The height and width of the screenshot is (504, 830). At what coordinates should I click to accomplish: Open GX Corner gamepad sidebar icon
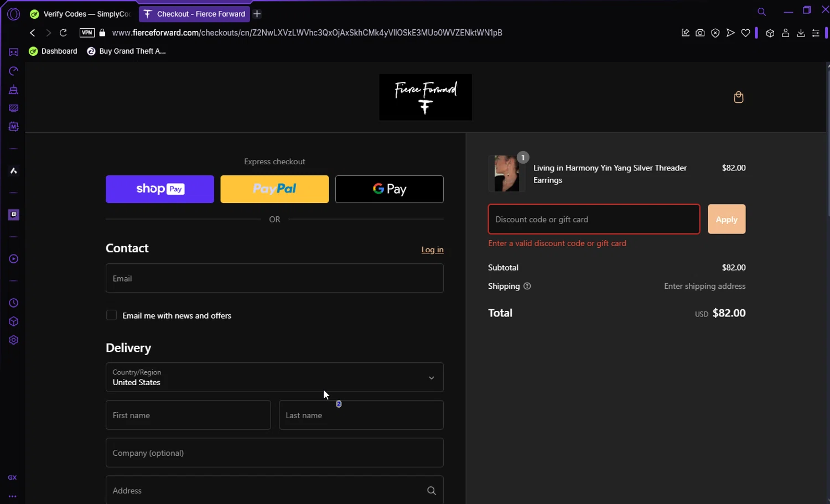(13, 52)
